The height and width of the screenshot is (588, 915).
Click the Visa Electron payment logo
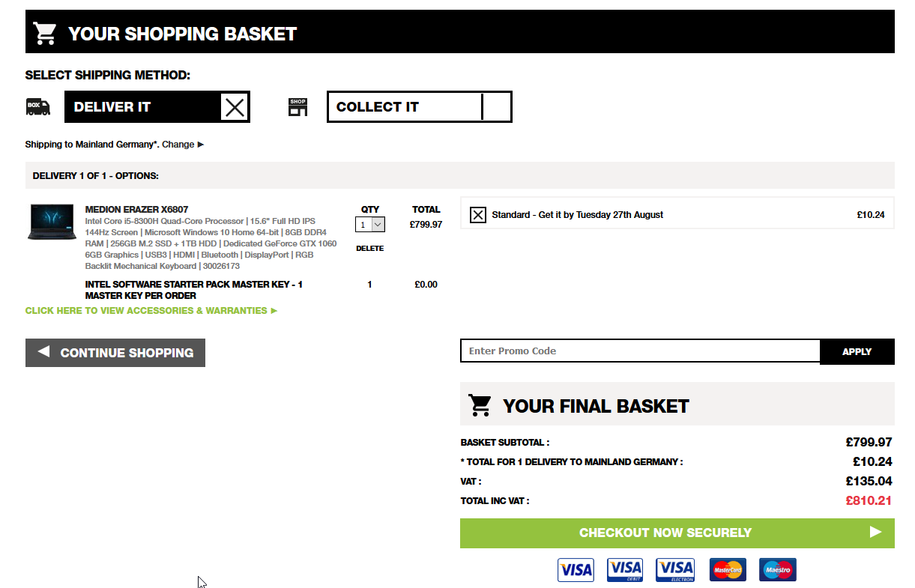click(x=675, y=570)
